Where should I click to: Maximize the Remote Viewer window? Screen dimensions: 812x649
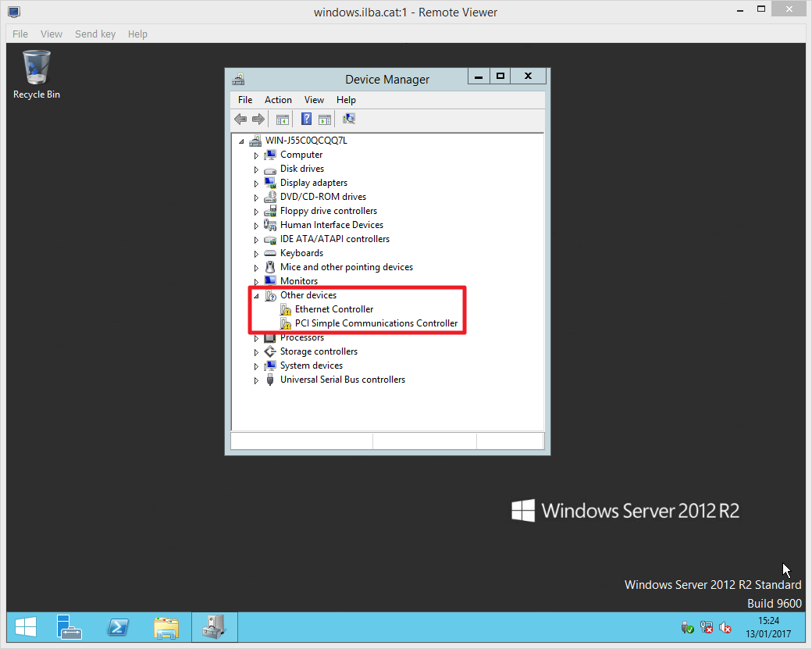coord(761,9)
